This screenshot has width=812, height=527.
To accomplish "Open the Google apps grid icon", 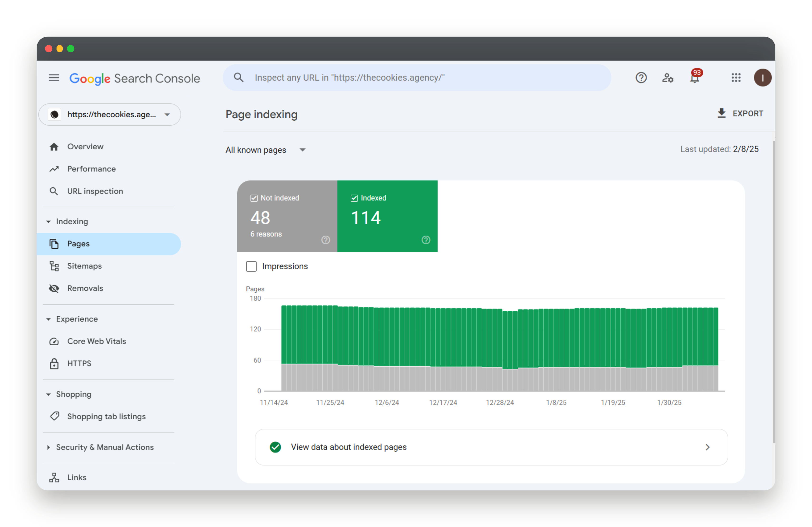I will click(736, 78).
